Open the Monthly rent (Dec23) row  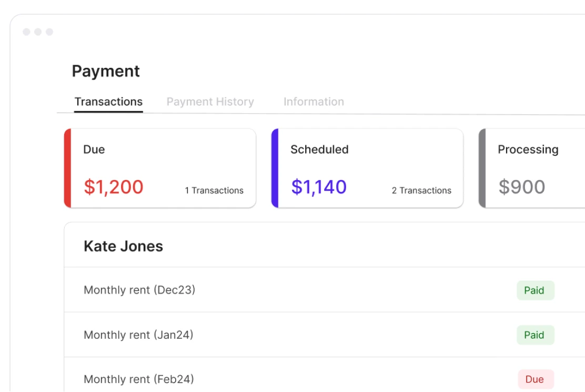point(139,290)
